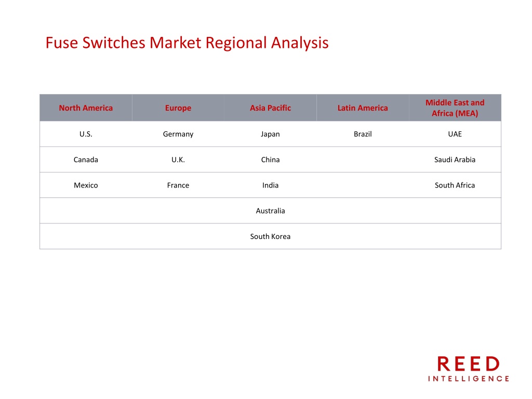Viewport: 532px width, 399px height.
Task: Select the France table cell
Action: pyautogui.click(x=178, y=185)
